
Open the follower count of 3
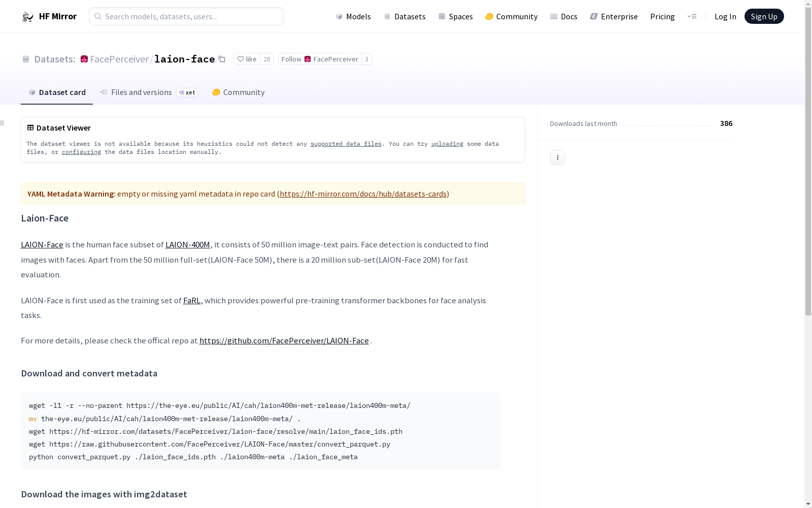[366, 59]
